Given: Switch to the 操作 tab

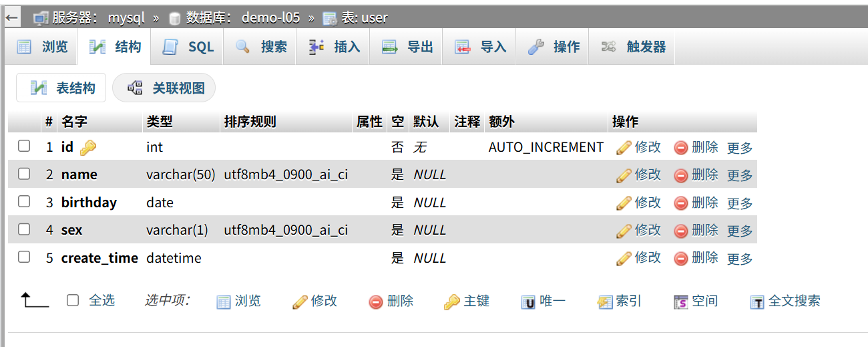Looking at the screenshot, I should click(x=553, y=47).
